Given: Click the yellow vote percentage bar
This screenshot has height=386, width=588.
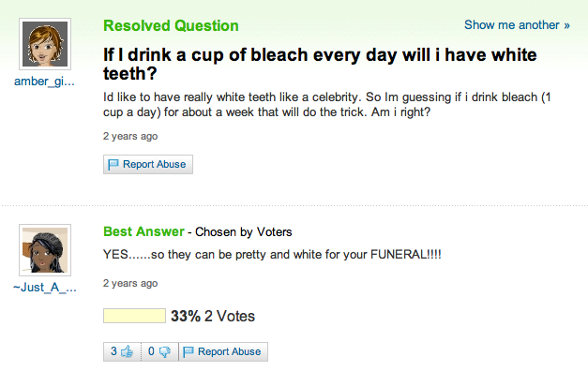Looking at the screenshot, I should coord(134,317).
